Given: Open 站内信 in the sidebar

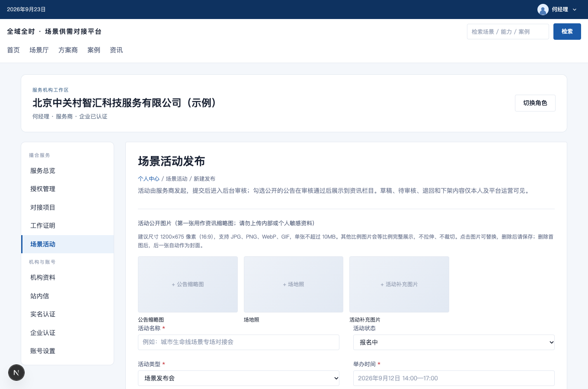Looking at the screenshot, I should (x=67, y=296).
